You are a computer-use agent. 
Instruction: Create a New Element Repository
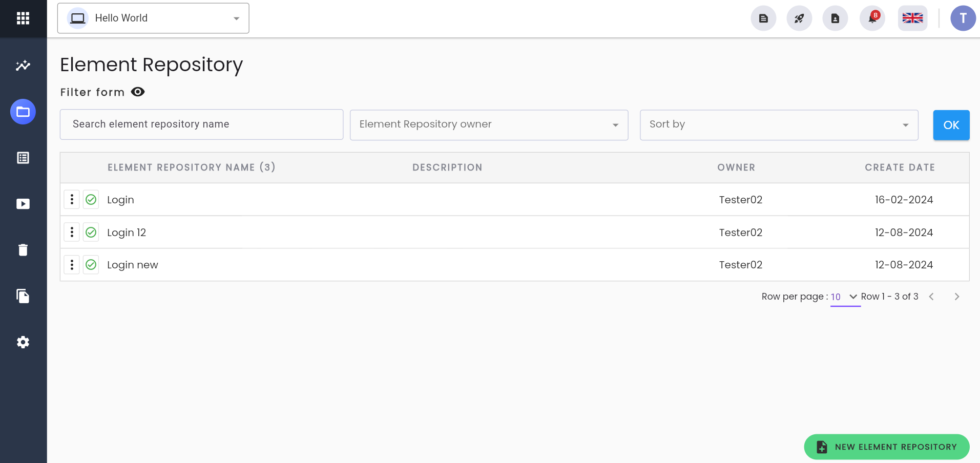click(886, 447)
